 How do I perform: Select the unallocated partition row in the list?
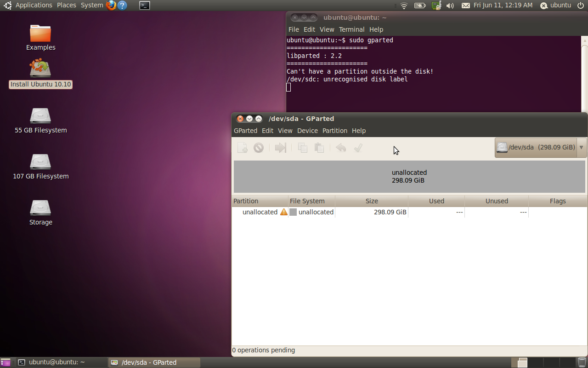[x=409, y=212]
